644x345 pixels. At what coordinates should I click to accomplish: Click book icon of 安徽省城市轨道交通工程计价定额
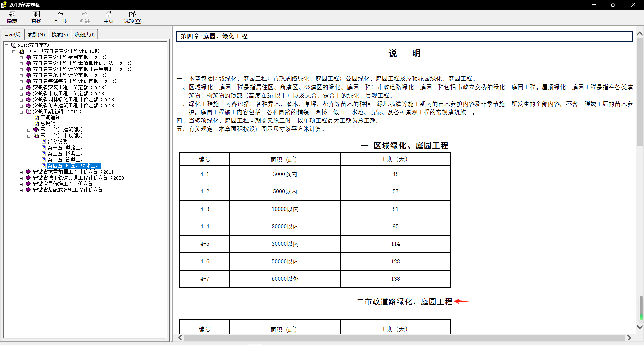pos(29,178)
